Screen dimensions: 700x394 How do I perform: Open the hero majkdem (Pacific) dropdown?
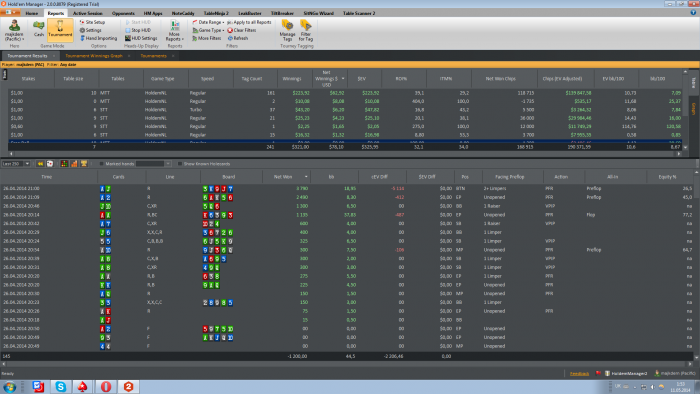point(14,31)
